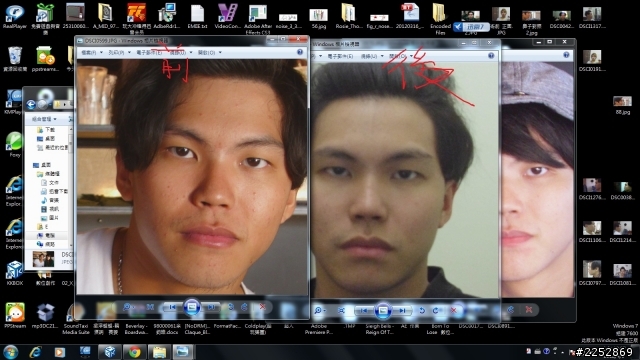This screenshot has height=360, width=640.
Task: Click Photo Viewer taskbar button
Action: click(183, 352)
